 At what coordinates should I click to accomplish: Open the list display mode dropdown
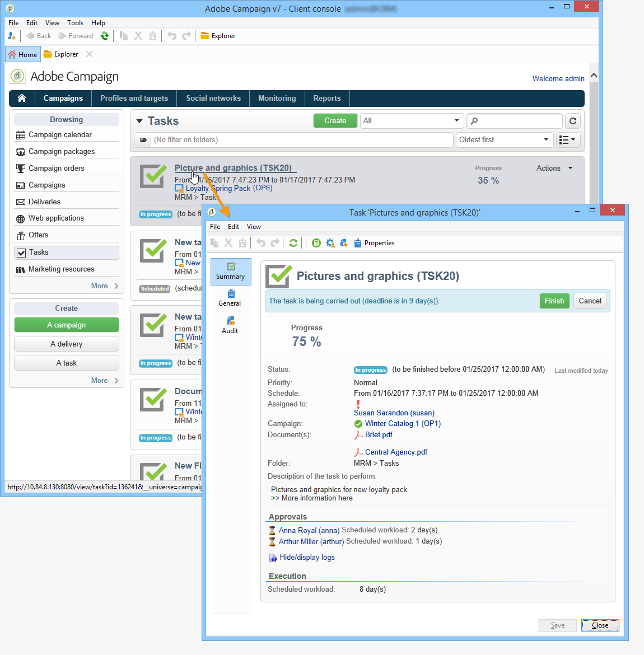567,139
